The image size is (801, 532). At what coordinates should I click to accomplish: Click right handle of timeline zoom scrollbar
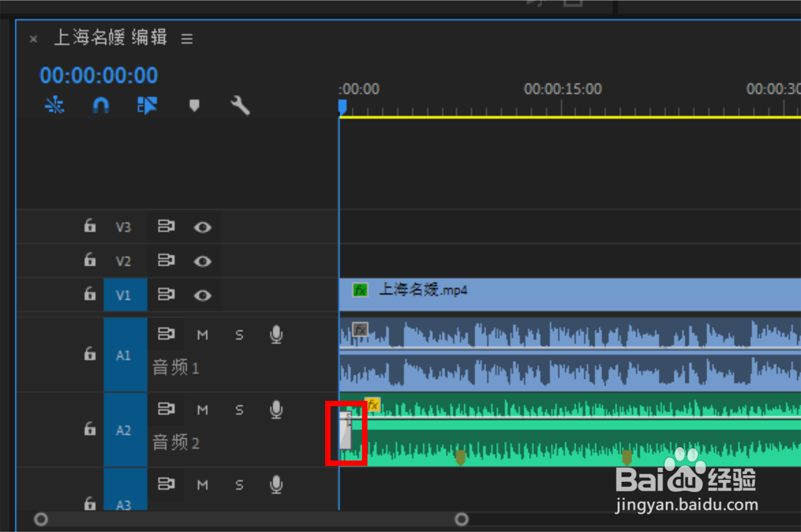[461, 519]
